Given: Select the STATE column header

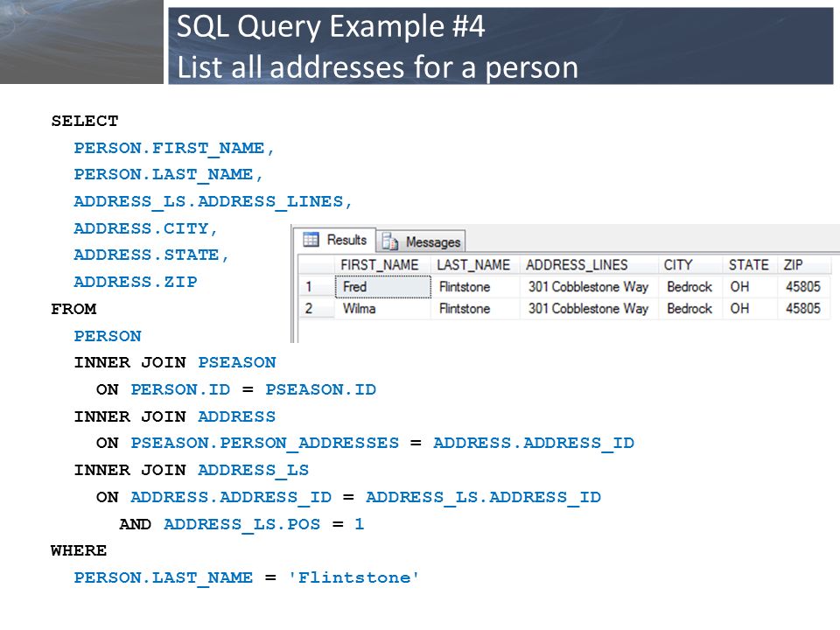Looking at the screenshot, I should click(x=748, y=265).
